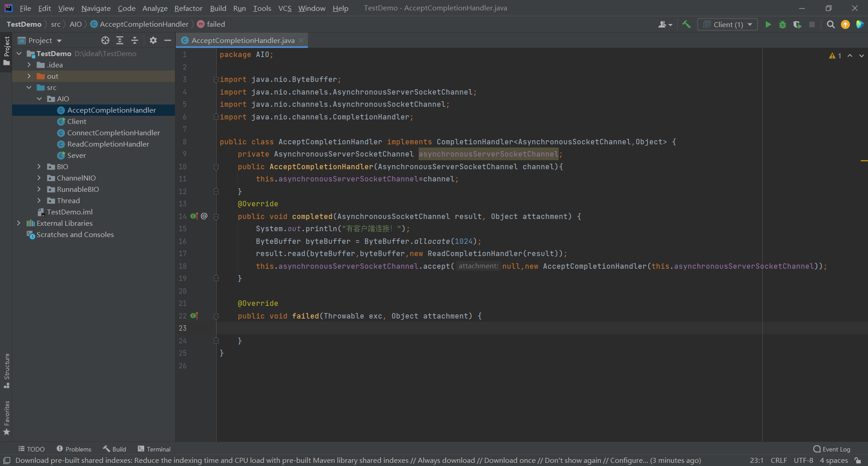Run Client (1) with the green play icon
Image resolution: width=868 pixels, height=466 pixels.
(x=768, y=24)
